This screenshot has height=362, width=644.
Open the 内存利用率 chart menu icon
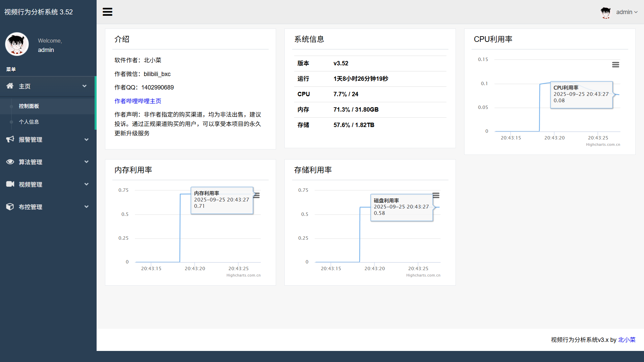[257, 195]
